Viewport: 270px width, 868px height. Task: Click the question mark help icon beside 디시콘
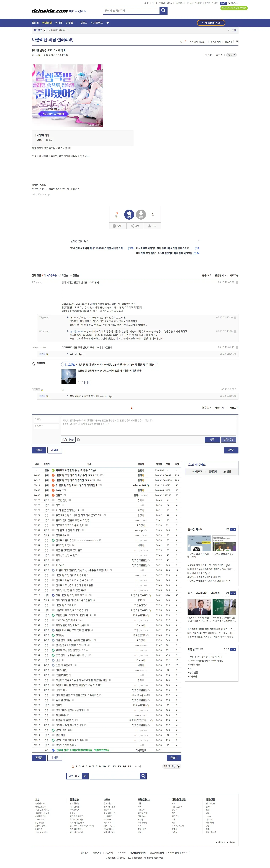tap(78, 439)
